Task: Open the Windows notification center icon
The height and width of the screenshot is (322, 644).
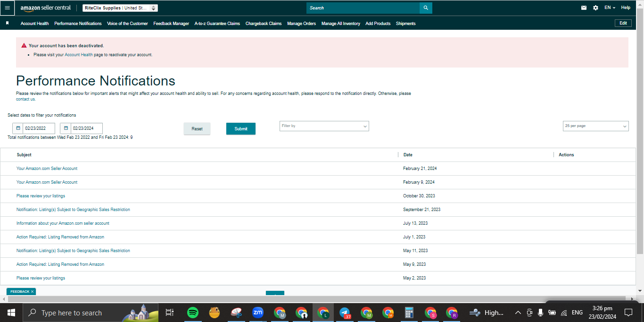Action: (628, 313)
